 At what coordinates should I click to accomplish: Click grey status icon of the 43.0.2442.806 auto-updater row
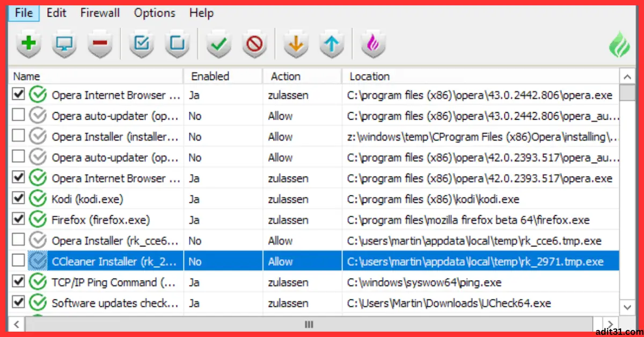pos(38,116)
